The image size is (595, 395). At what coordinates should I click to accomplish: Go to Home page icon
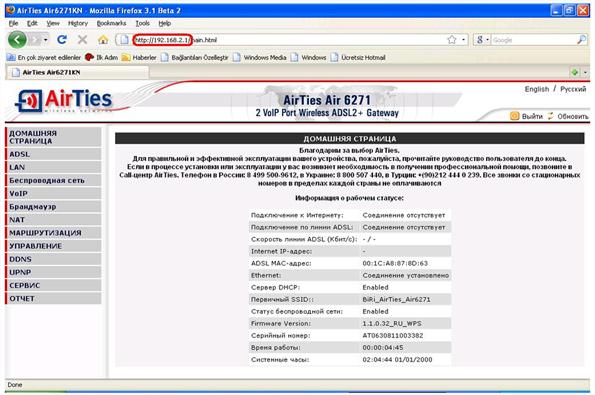pos(103,39)
